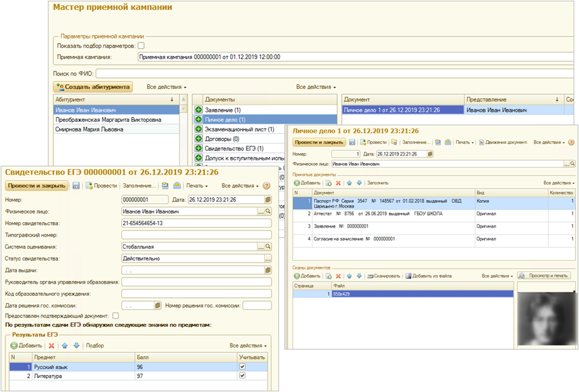Image resolution: width=579 pixels, height=392 pixels.
Task: Click help icon in Личное дело window
Action: [571, 142]
